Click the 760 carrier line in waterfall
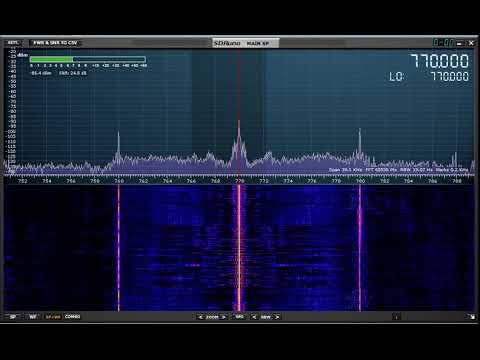This screenshot has height=360, width=480. click(x=118, y=248)
